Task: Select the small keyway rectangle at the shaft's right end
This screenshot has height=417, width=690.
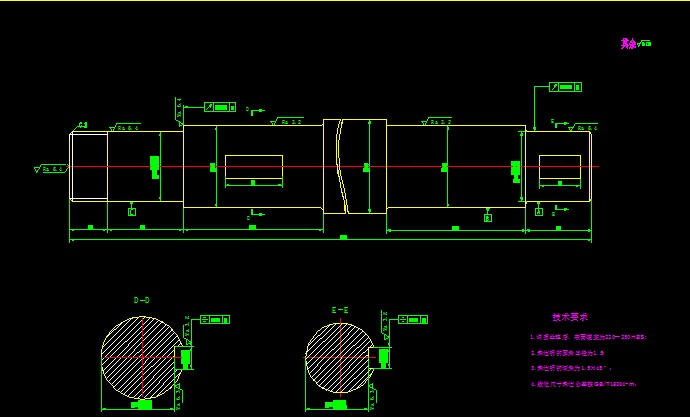Action: [x=560, y=167]
